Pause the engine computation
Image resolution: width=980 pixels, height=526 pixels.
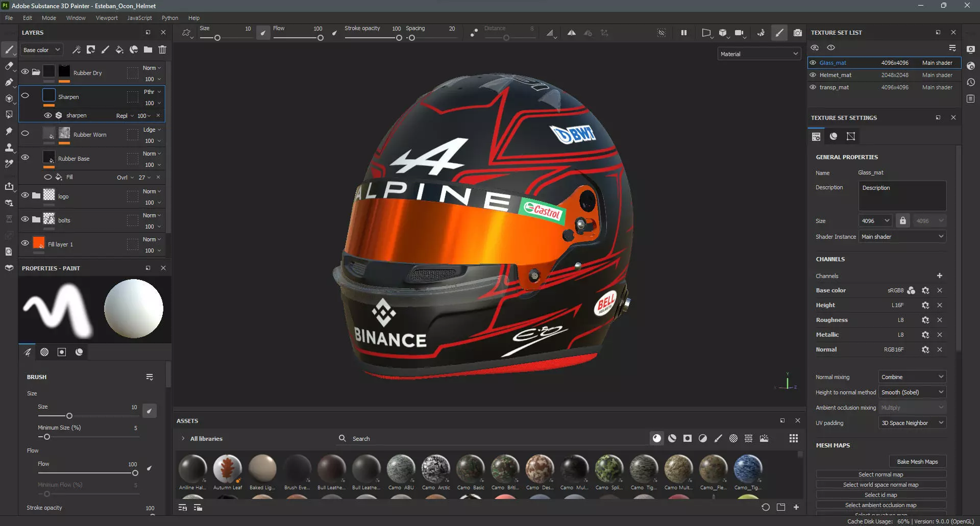tap(684, 33)
